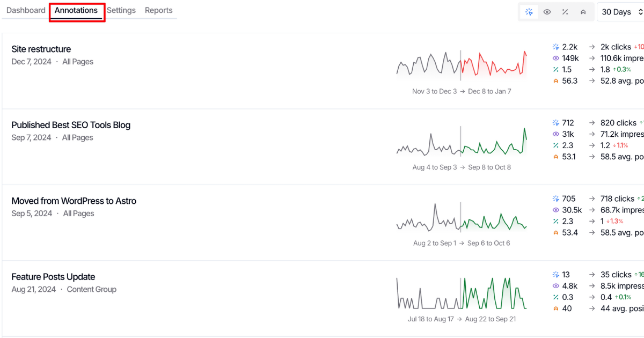644x338 pixels.
Task: Open the Settings tab
Action: (121, 10)
